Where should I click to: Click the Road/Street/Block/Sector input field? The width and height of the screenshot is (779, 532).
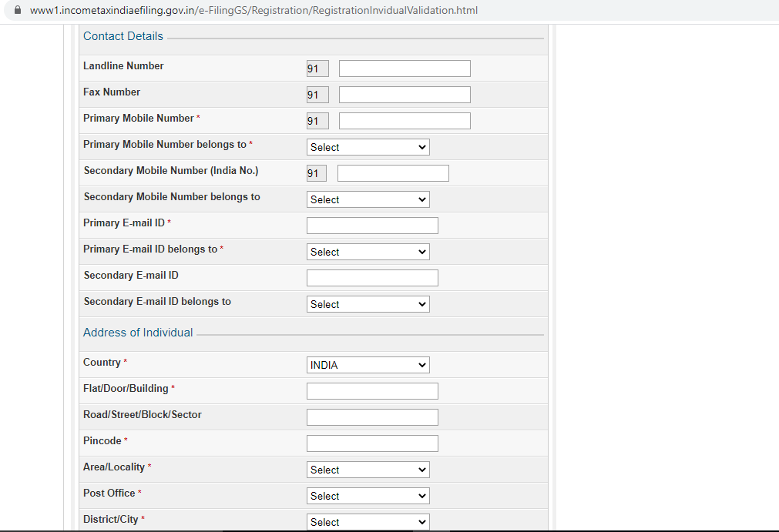[372, 417]
